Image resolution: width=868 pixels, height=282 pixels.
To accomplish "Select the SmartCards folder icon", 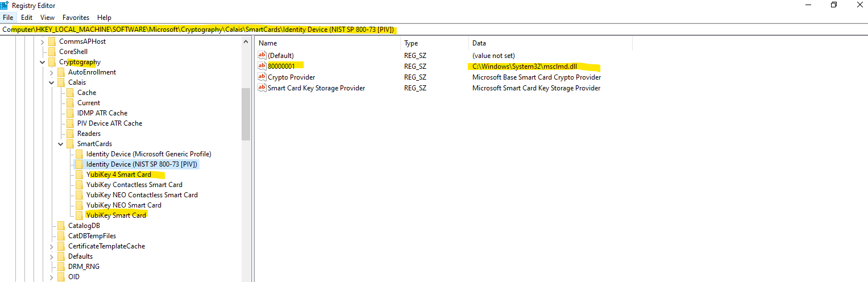I will (70, 144).
